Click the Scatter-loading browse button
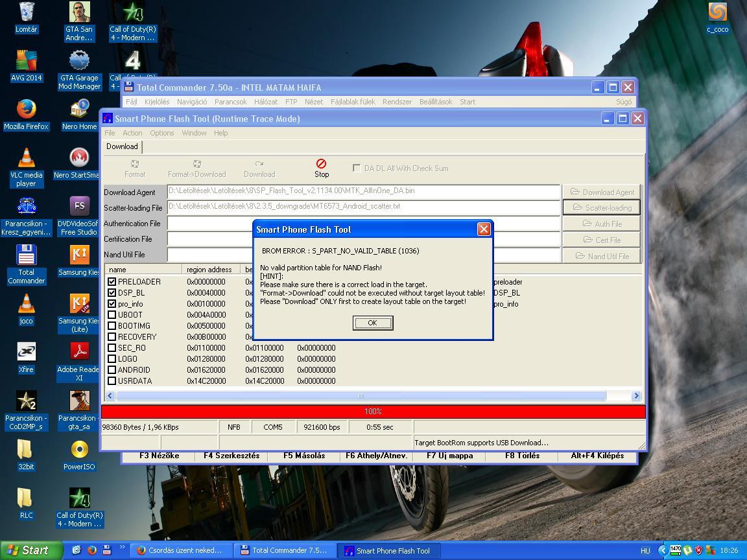Viewport: 747px width, 560px height. (602, 207)
